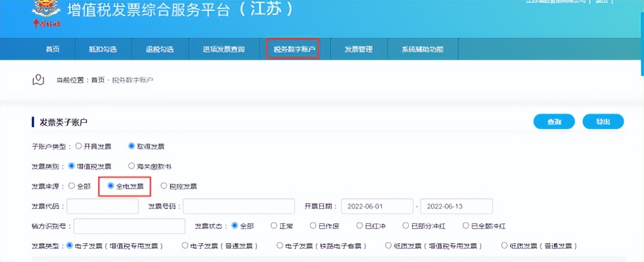Set 发票来源 to 全部
This screenshot has height=262, width=644.
click(71, 186)
